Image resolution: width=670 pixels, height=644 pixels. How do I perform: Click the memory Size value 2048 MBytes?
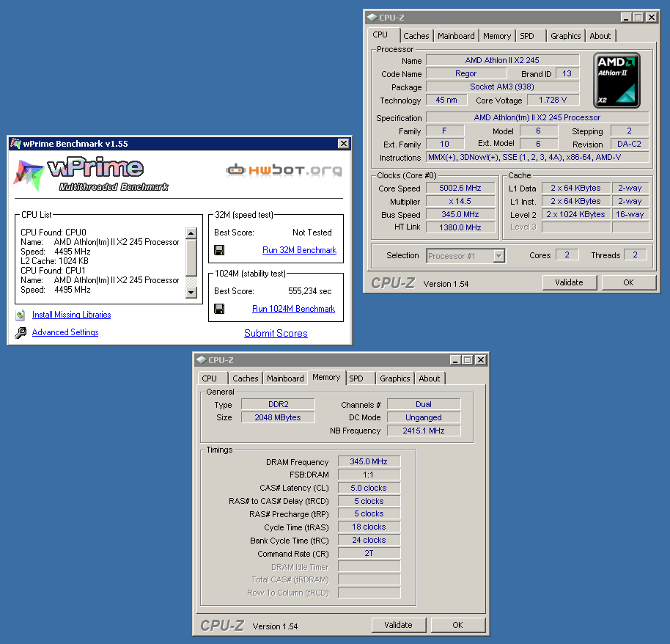point(278,418)
